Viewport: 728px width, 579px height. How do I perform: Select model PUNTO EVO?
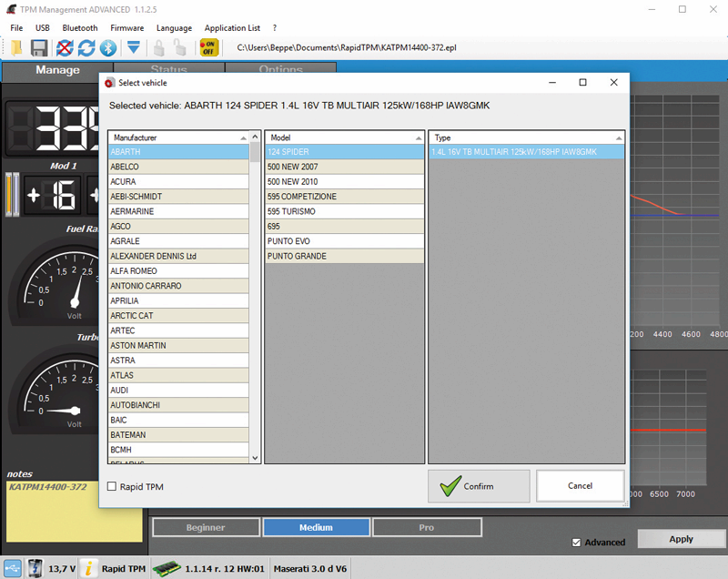pyautogui.click(x=345, y=241)
